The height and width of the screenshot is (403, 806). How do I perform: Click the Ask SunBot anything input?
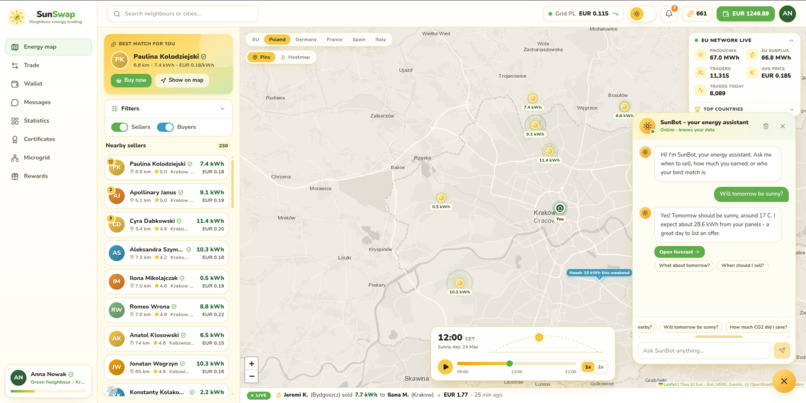(704, 351)
